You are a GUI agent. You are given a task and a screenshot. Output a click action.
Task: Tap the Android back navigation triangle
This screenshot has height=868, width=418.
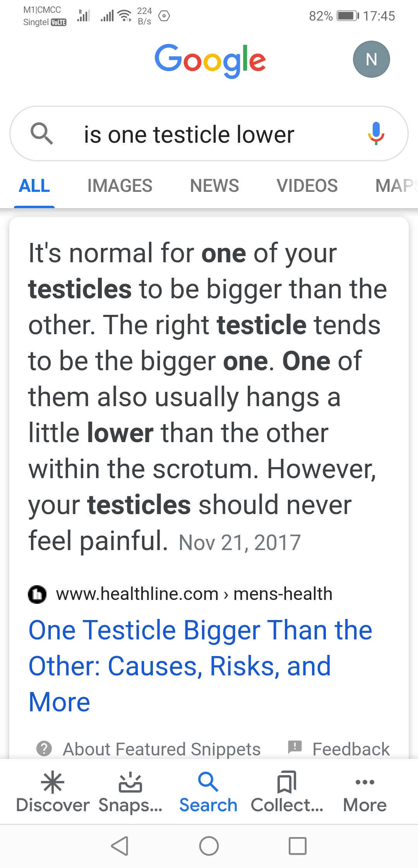(x=120, y=846)
